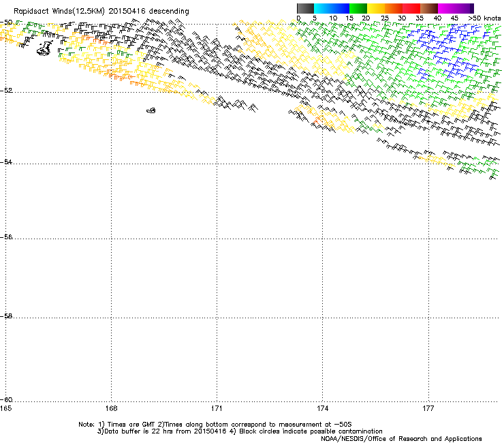Viewport: 504px width, 443px height.
Task: Click the 171 longitude label
Action: (x=217, y=408)
